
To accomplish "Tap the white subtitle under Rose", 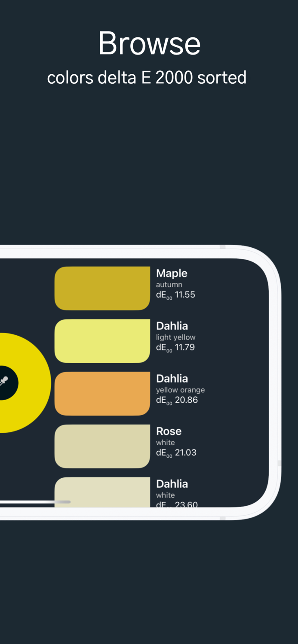I will tap(166, 443).
